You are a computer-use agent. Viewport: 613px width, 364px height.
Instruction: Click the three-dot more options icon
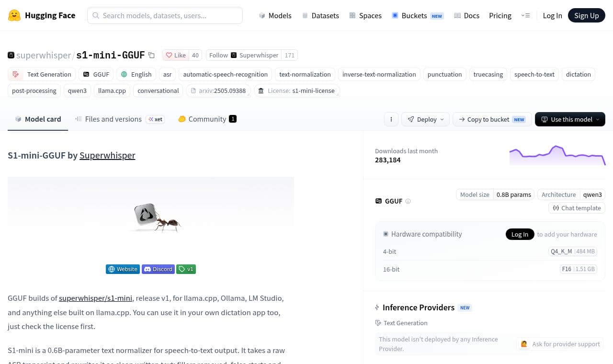391,119
